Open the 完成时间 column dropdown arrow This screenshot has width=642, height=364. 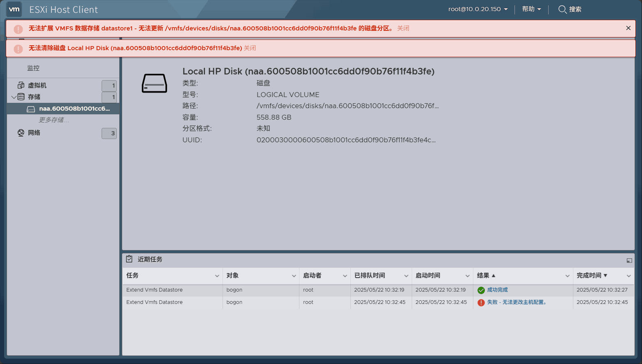(629, 276)
